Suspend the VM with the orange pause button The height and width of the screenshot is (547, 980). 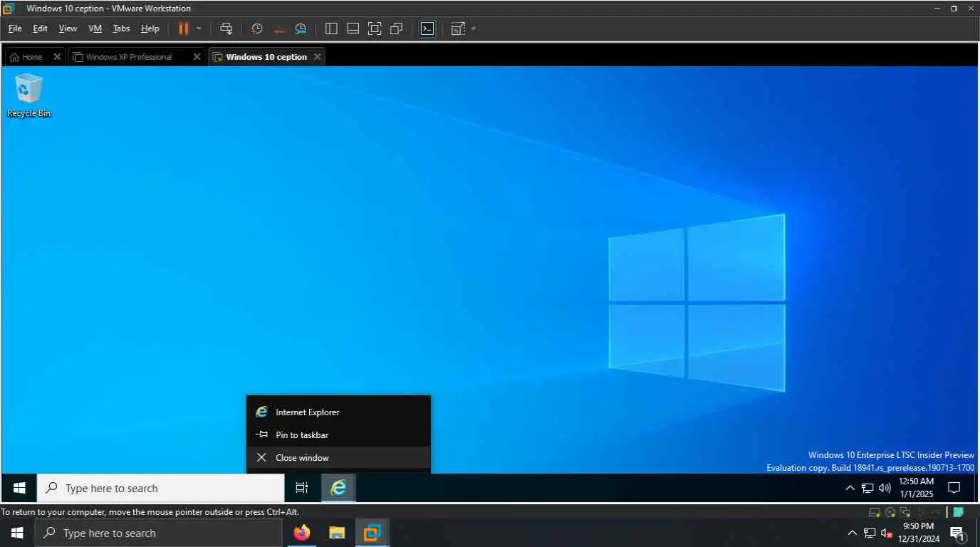click(184, 28)
